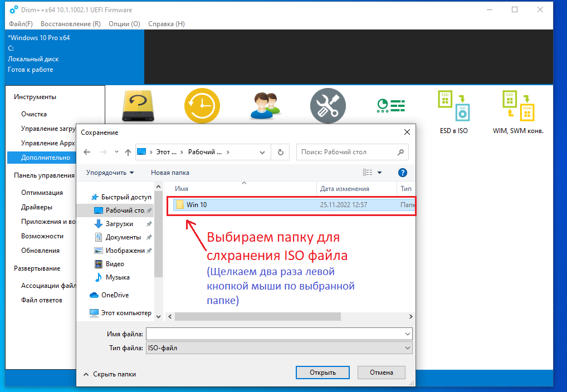The image size is (567, 392).
Task: Go back with the left arrow in dialog
Action: [x=87, y=152]
